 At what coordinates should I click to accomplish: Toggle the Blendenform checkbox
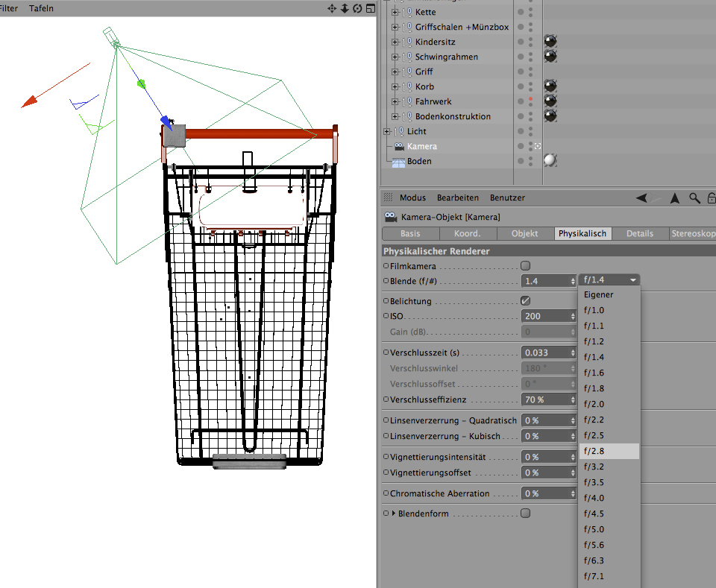525,513
